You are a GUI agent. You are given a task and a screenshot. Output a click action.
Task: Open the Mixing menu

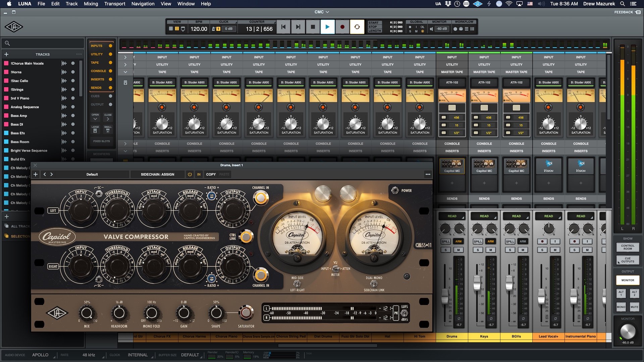coord(91,4)
